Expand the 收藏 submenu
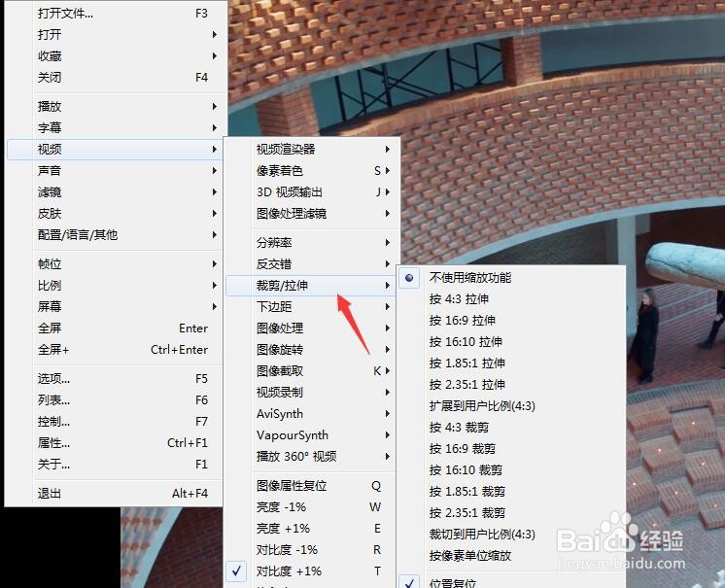The image size is (725, 588). [115, 56]
